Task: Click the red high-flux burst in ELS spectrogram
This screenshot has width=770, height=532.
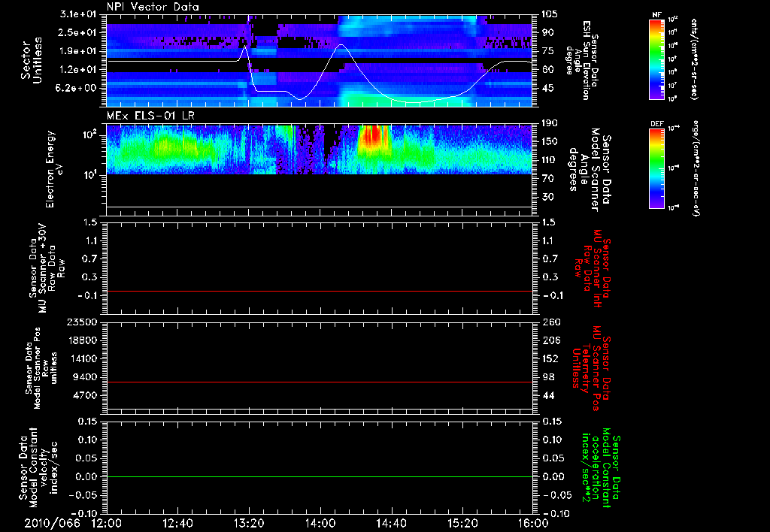Action: tap(374, 135)
